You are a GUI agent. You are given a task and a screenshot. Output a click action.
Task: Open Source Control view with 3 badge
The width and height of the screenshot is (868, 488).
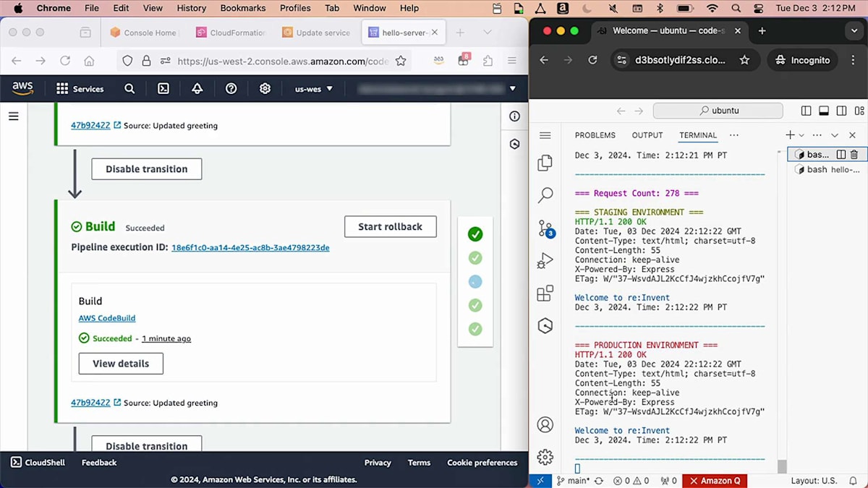coord(545,229)
